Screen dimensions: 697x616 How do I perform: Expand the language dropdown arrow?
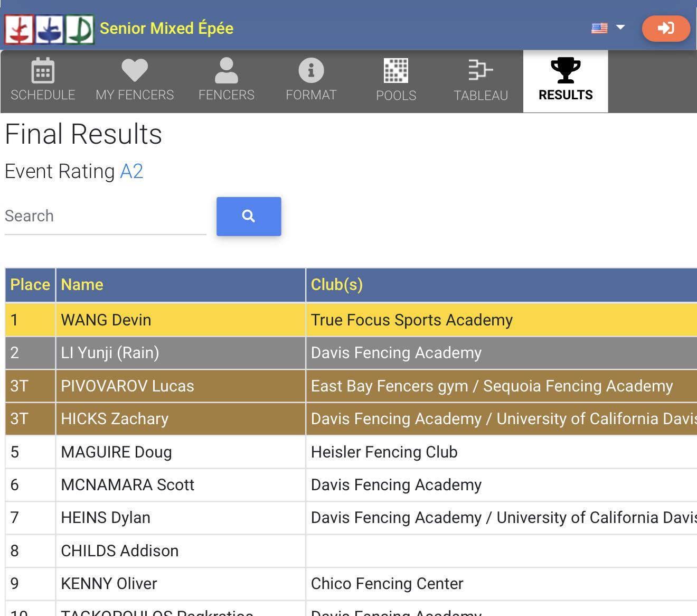(x=620, y=27)
